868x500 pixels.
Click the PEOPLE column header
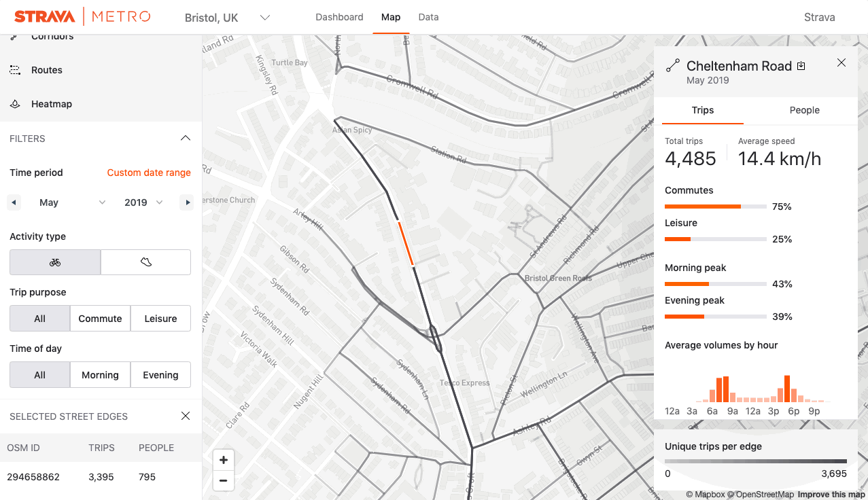click(x=156, y=448)
